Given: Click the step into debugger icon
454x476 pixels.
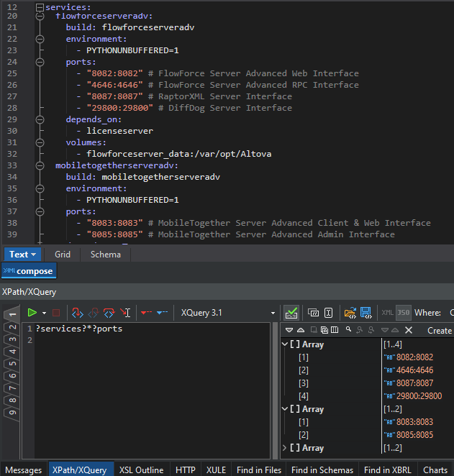Looking at the screenshot, I should 77,313.
